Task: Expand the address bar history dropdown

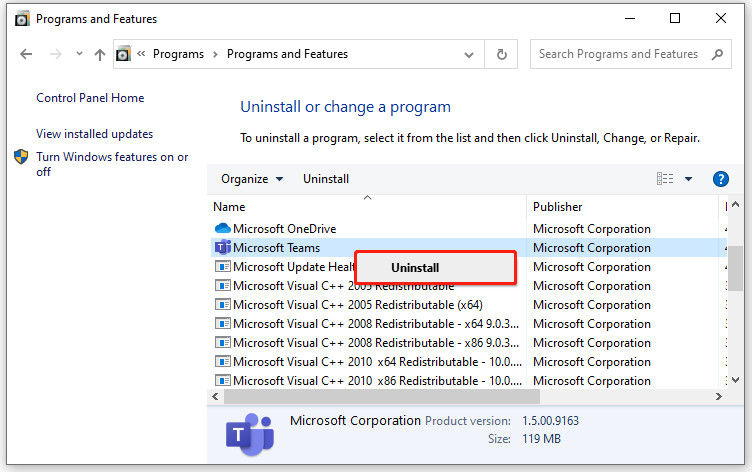Action: pyautogui.click(x=469, y=55)
